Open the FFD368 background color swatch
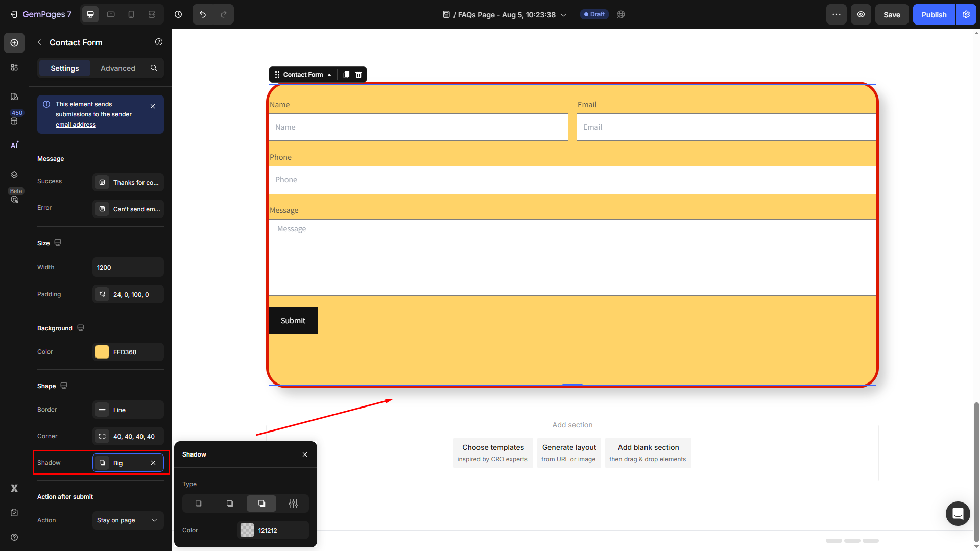The width and height of the screenshot is (980, 551). pyautogui.click(x=102, y=352)
